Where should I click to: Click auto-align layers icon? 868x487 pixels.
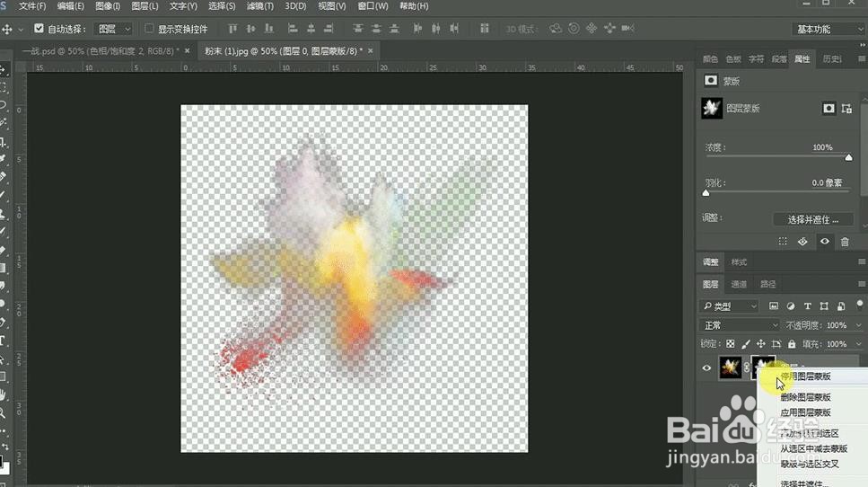[485, 28]
